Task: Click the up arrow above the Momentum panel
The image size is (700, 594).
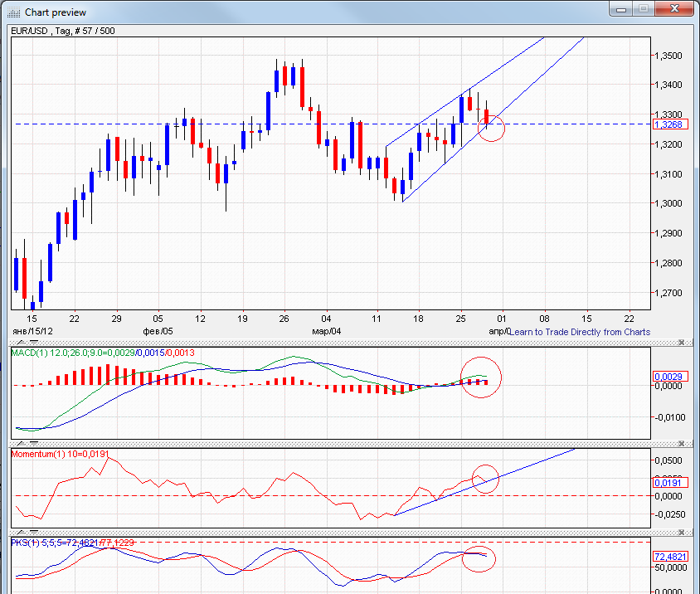Action: 21,444
